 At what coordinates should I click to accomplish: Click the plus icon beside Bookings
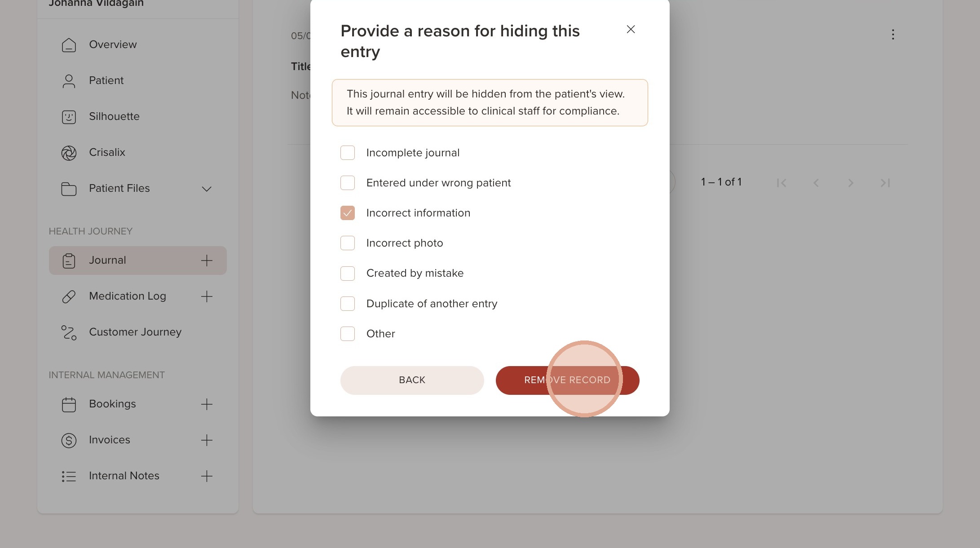pos(207,404)
